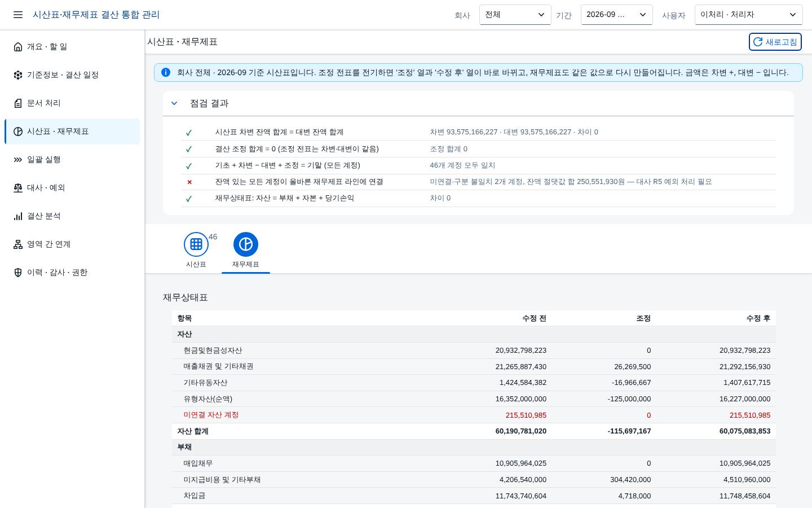Click the 자산 합계 value 60,075,083,853
This screenshot has height=508, width=812.
click(x=744, y=431)
